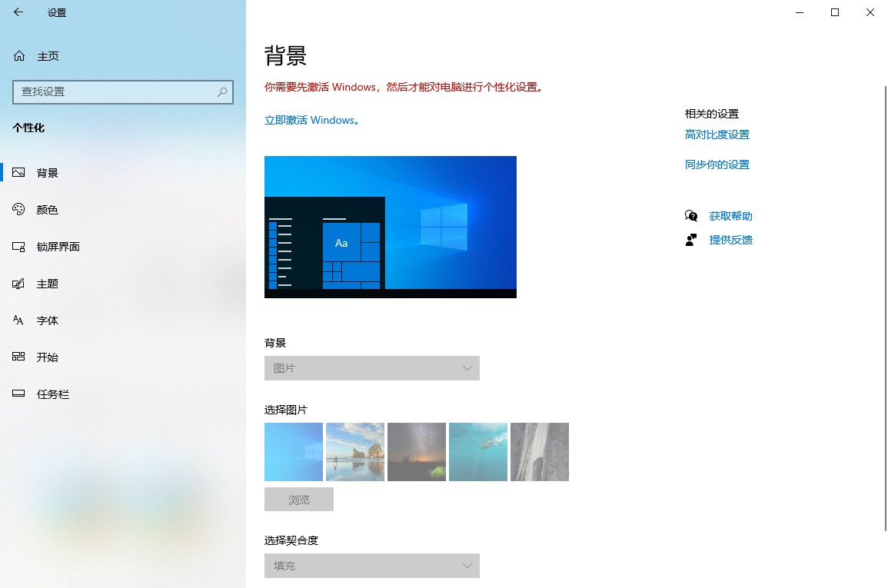Click the Find a setting (查找设置) search field

point(115,91)
